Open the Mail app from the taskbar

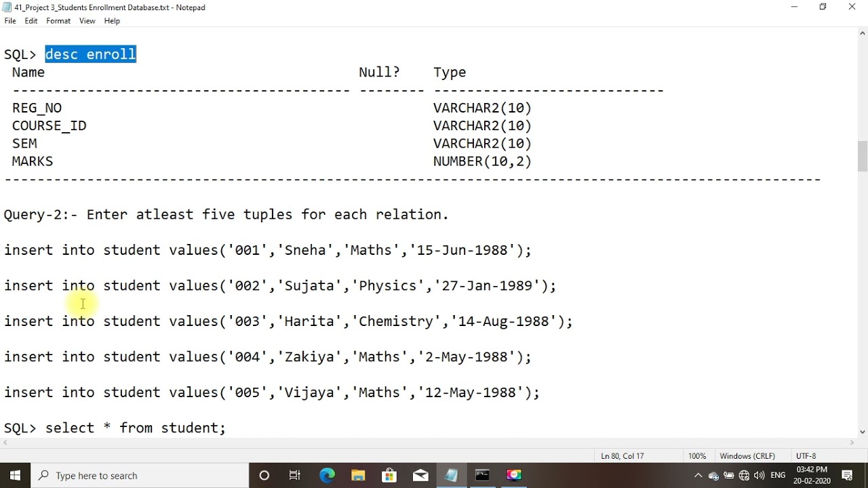click(x=420, y=475)
